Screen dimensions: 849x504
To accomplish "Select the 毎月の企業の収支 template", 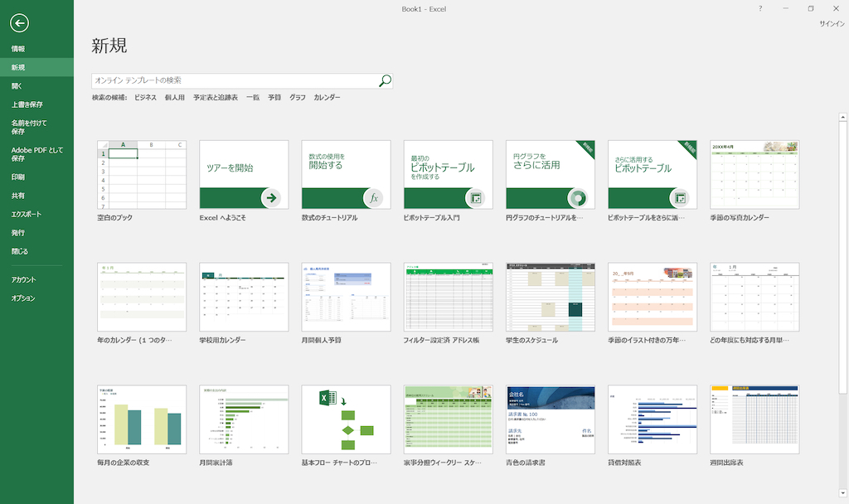I will 142,425.
